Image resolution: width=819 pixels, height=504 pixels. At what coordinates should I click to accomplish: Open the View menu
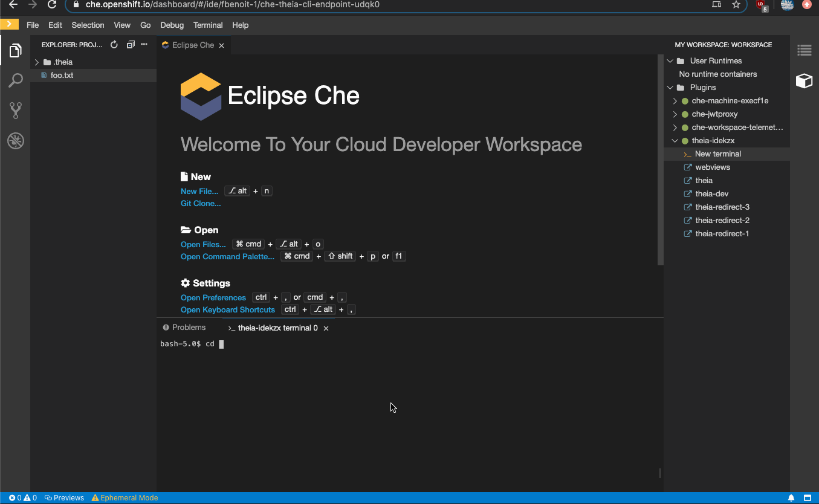tap(122, 25)
